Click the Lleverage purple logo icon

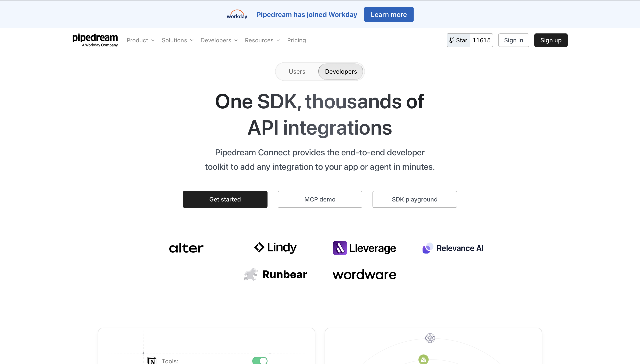[x=340, y=248]
